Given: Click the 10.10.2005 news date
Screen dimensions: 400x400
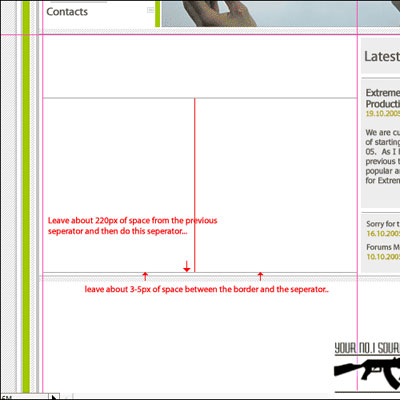Looking at the screenshot, I should point(383,257).
